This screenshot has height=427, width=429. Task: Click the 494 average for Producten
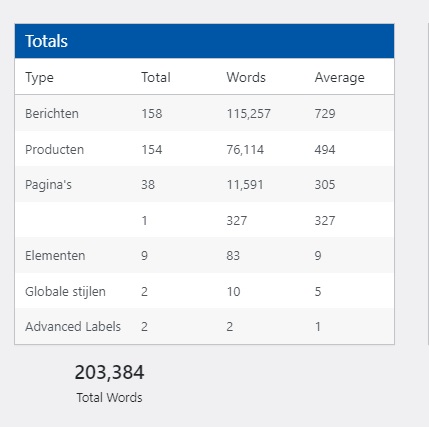point(325,149)
